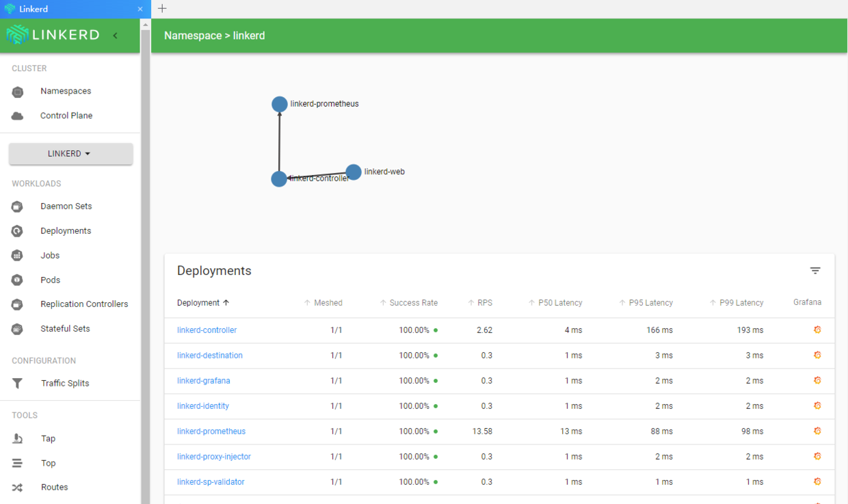848x504 pixels.
Task: Open a new browser tab with plus button
Action: point(162,9)
